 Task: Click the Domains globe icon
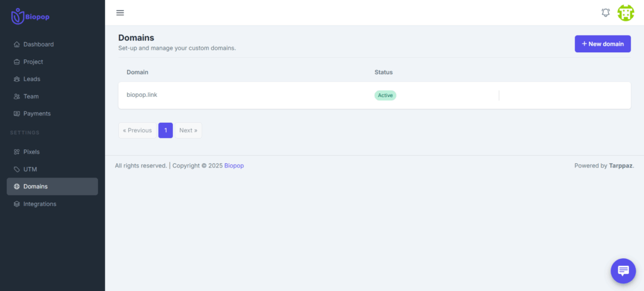pyautogui.click(x=17, y=186)
